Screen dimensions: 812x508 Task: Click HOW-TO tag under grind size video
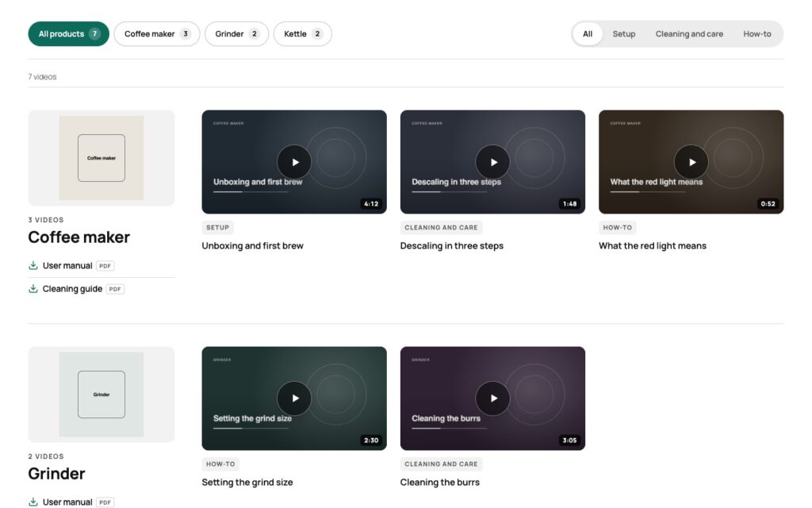pyautogui.click(x=220, y=464)
